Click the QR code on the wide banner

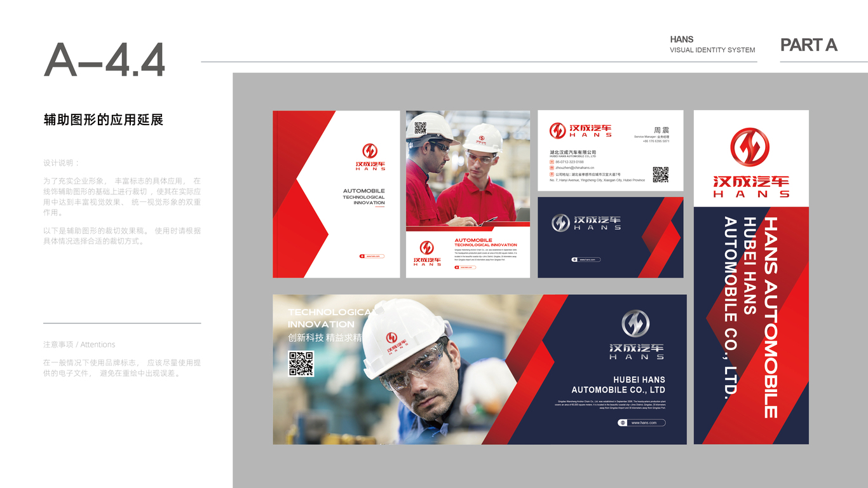(301, 363)
